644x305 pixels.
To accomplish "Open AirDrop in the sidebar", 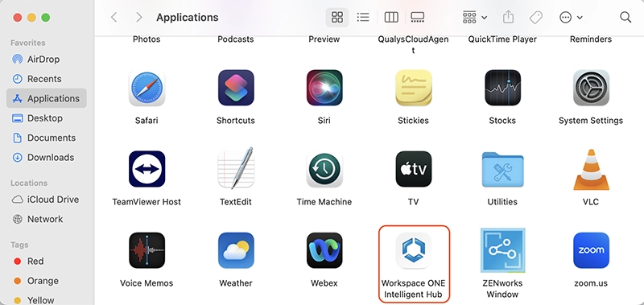I will (47, 59).
